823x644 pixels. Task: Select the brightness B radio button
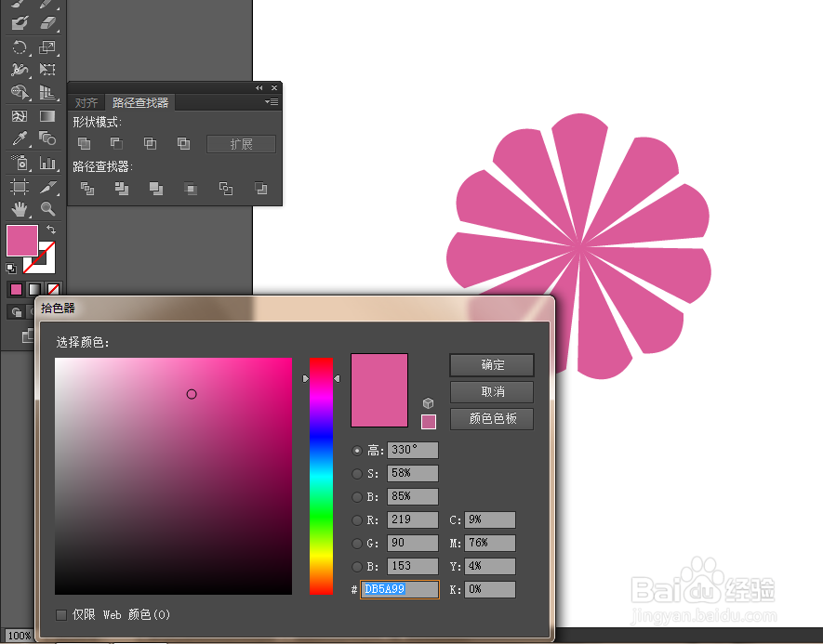coord(357,496)
